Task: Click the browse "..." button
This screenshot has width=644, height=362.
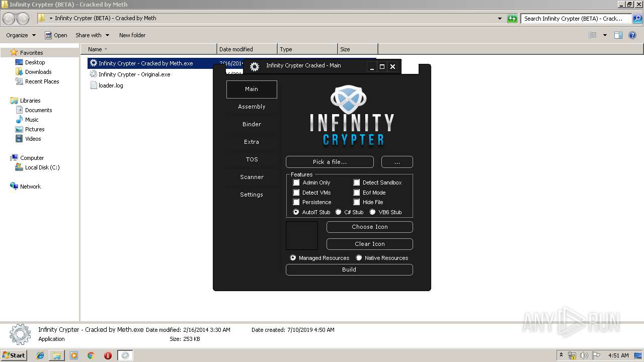Action: pyautogui.click(x=397, y=162)
